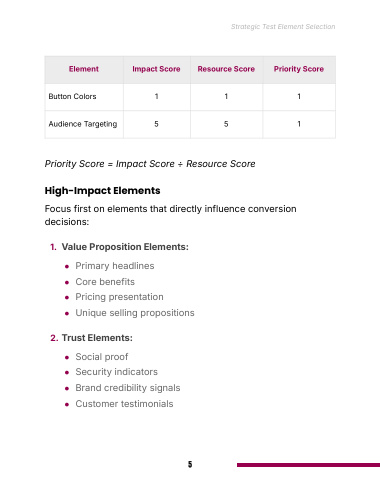Screen dimensions: 380x492
Task: Click the Priority Score column header
Action: coord(299,69)
